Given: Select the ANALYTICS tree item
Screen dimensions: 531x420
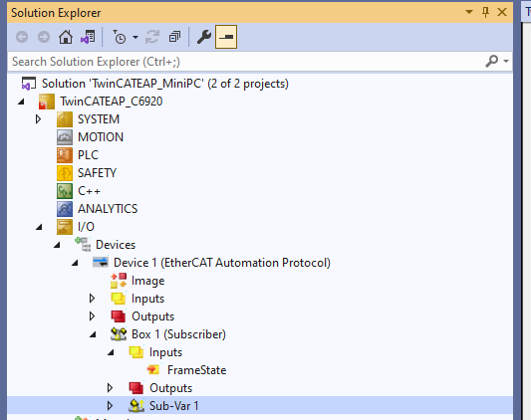Looking at the screenshot, I should [108, 209].
